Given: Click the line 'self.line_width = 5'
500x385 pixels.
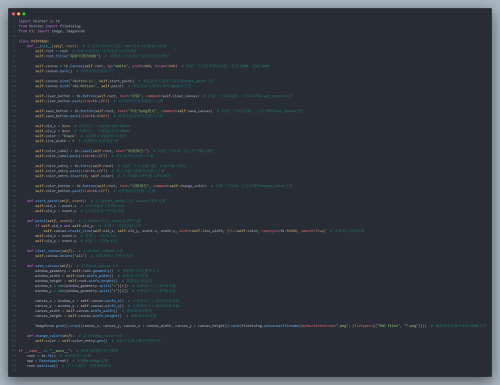Looking at the screenshot, I should click(x=76, y=141).
